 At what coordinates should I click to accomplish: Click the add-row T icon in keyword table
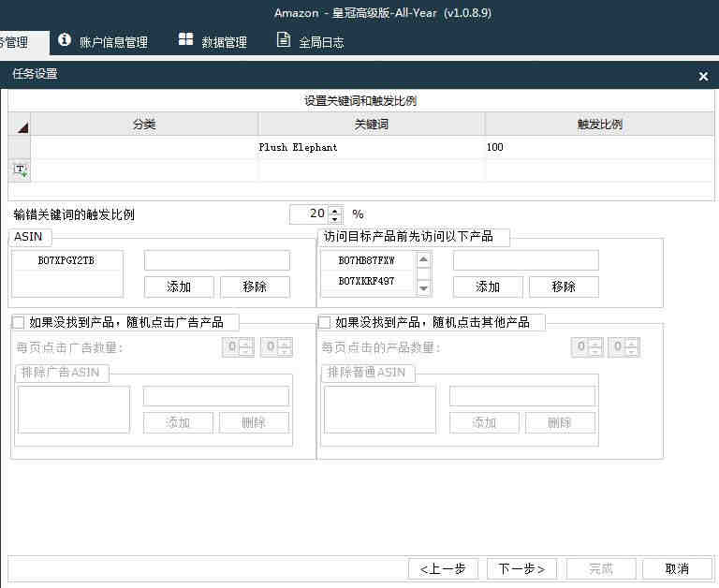point(20,170)
